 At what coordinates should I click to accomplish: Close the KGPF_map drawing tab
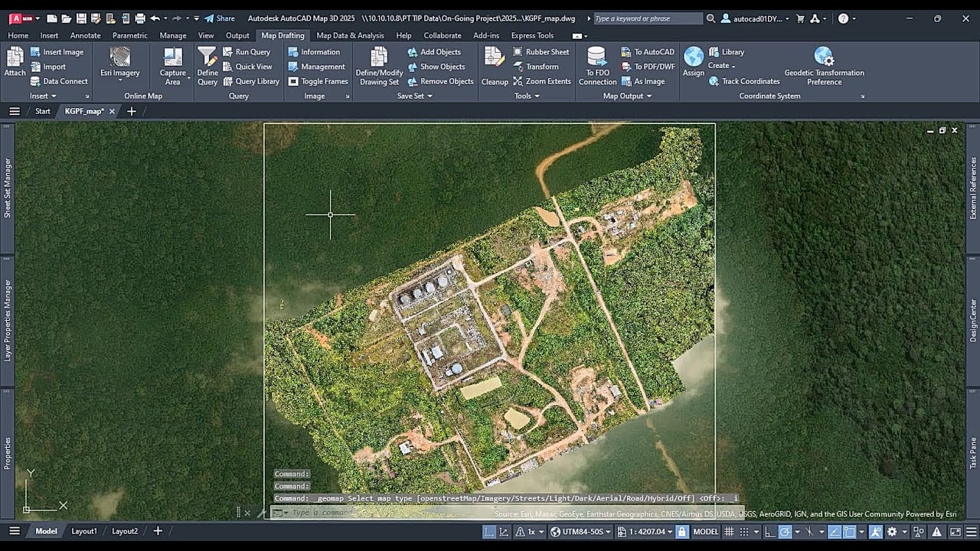[x=112, y=111]
